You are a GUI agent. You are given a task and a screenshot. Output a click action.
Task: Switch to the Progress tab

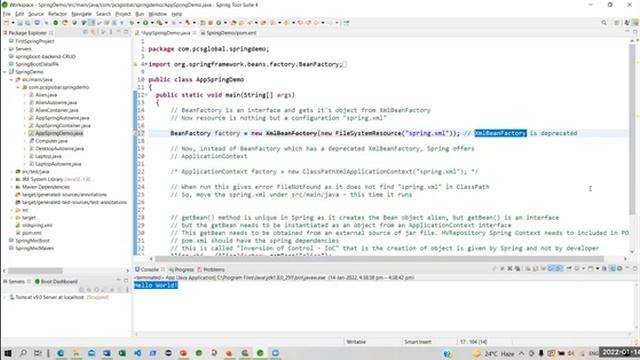click(x=182, y=269)
